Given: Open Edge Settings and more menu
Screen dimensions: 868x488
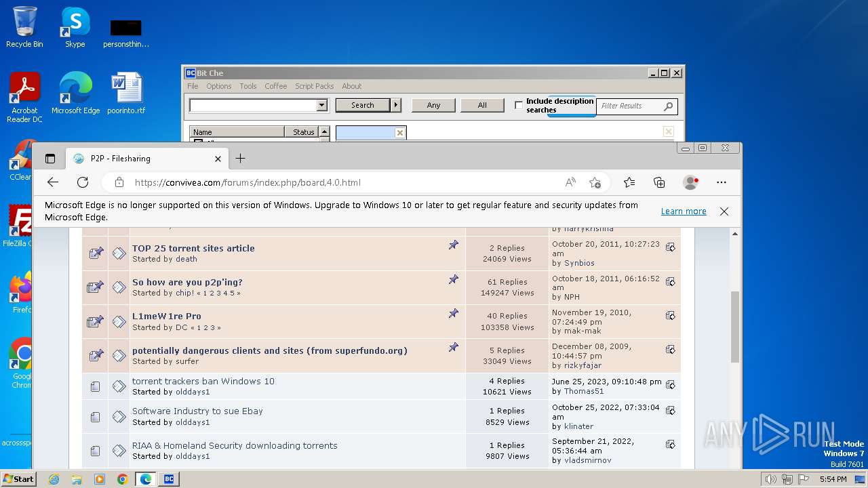Looking at the screenshot, I should click(722, 182).
